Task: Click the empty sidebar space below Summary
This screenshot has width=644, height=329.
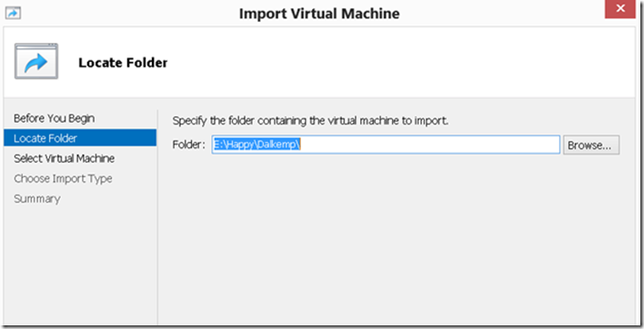Action: (80, 266)
